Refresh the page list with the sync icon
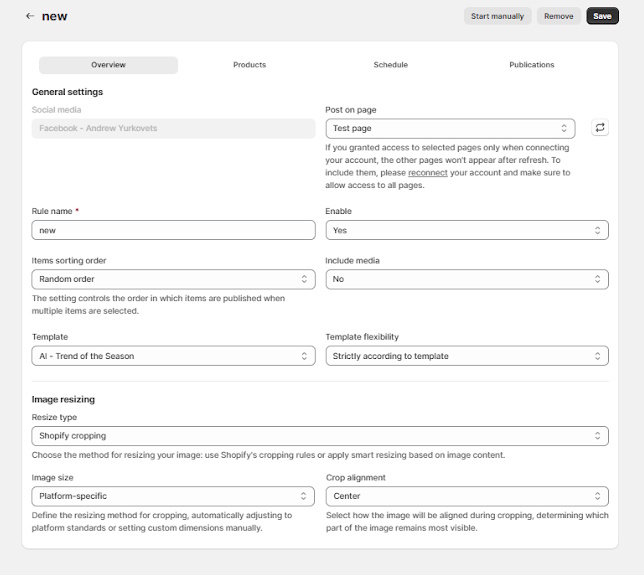644x575 pixels. tap(600, 128)
